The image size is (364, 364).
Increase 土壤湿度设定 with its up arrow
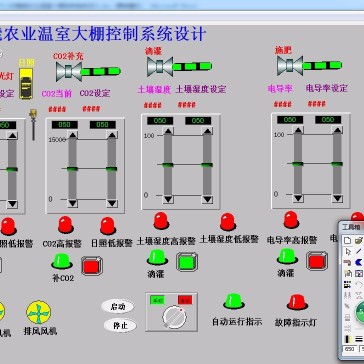pos(207,131)
